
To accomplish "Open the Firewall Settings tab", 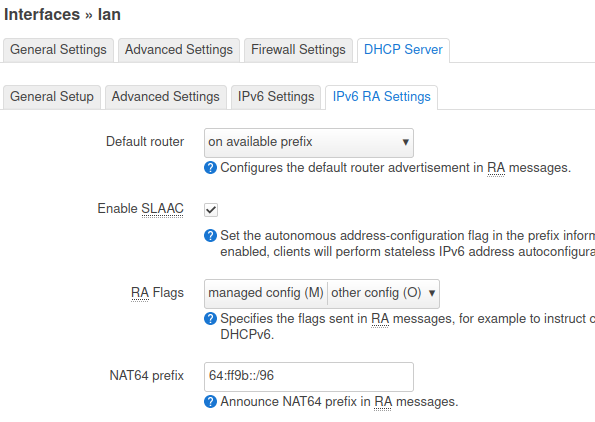I will 298,50.
